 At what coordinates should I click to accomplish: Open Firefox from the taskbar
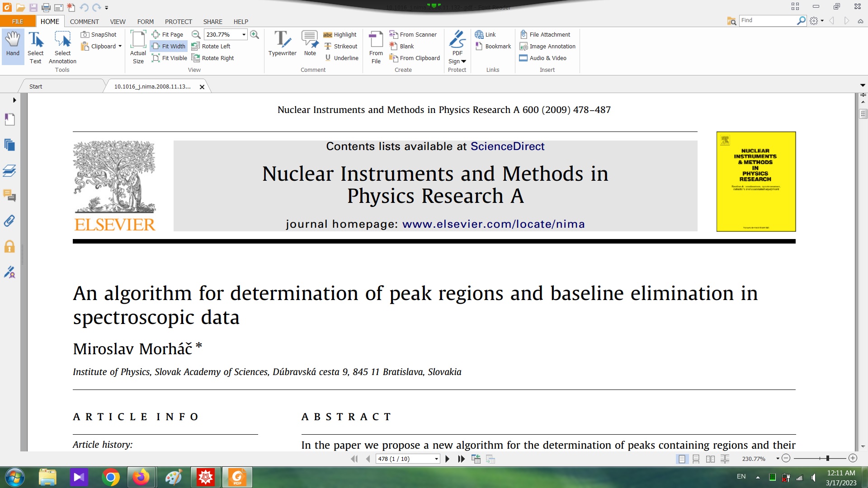click(x=141, y=477)
